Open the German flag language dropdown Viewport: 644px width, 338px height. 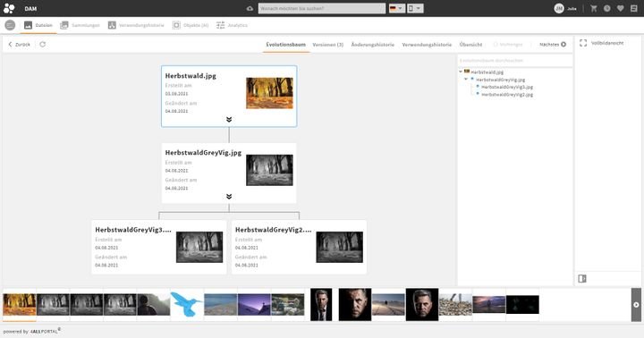tap(397, 8)
